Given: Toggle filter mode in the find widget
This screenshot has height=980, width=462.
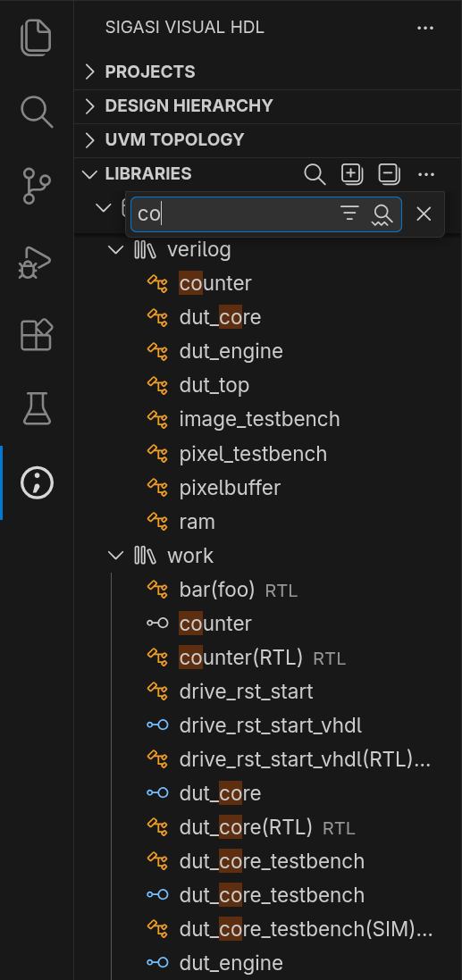Looking at the screenshot, I should point(349,214).
